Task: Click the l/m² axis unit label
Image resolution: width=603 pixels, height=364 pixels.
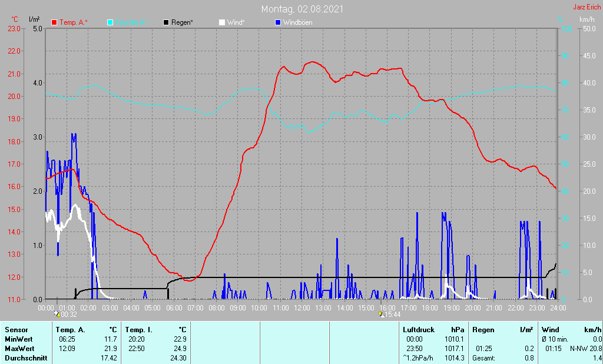Action: pos(34,19)
